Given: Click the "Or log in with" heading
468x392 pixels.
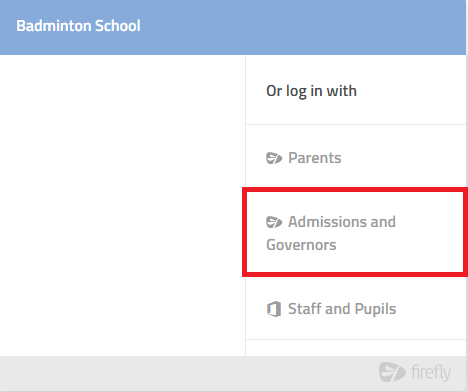Looking at the screenshot, I should click(311, 91).
